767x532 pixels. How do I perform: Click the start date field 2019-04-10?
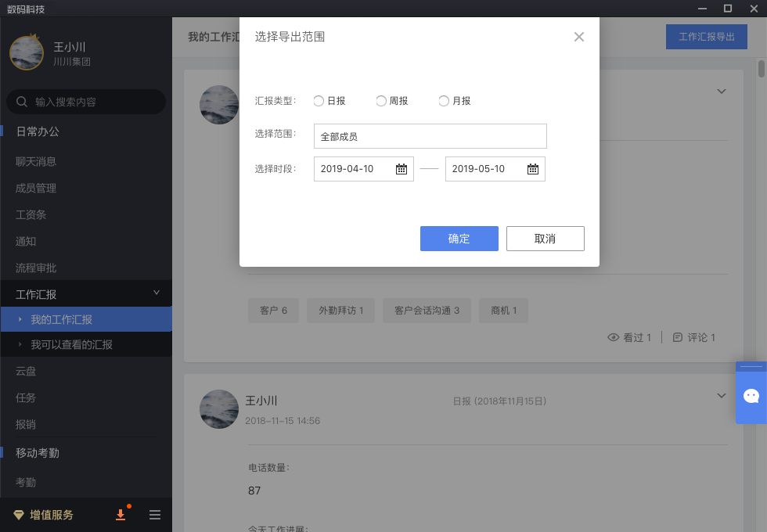coord(363,169)
